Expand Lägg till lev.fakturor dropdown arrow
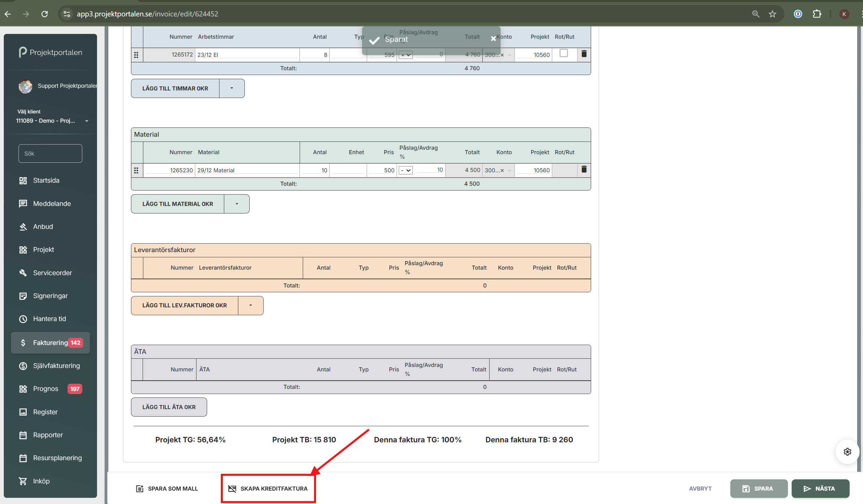 pyautogui.click(x=251, y=305)
